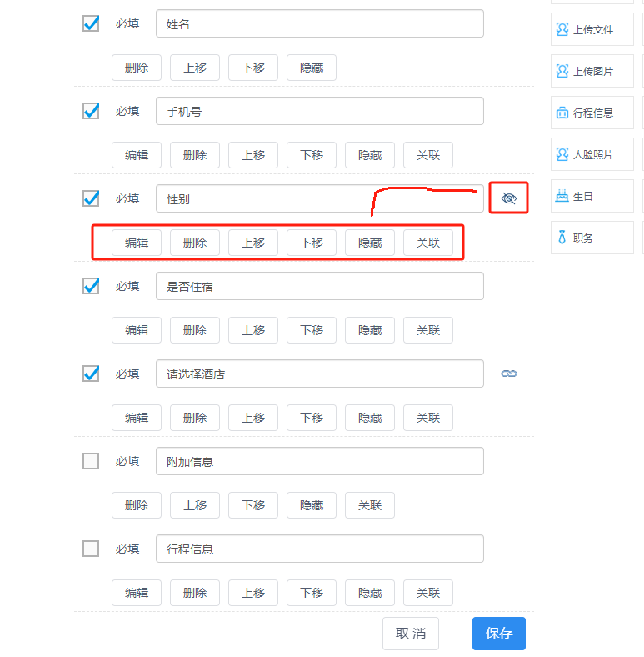Delete the 姓名 field
Screen dimensions: 644x657
pyautogui.click(x=137, y=68)
